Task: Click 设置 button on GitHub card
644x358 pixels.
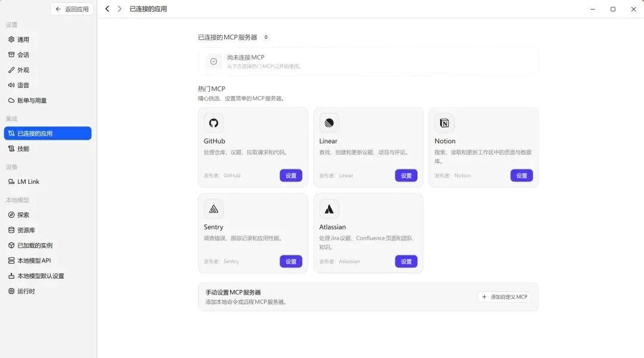Action: pos(291,175)
